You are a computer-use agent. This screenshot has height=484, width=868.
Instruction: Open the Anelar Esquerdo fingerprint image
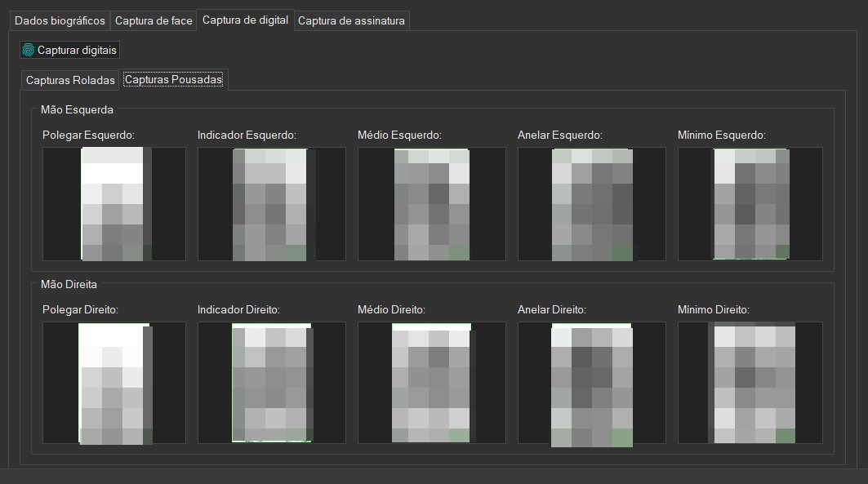pyautogui.click(x=592, y=204)
